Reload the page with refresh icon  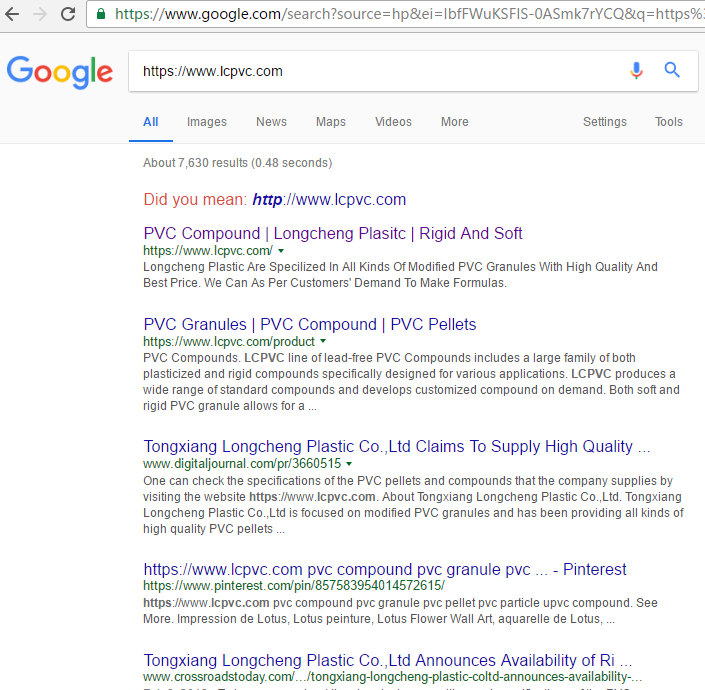[x=68, y=14]
